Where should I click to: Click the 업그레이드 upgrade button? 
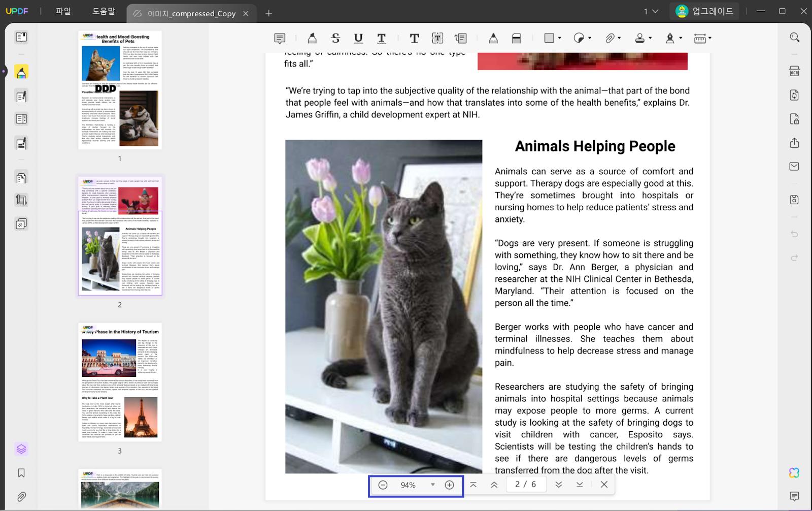click(x=704, y=11)
